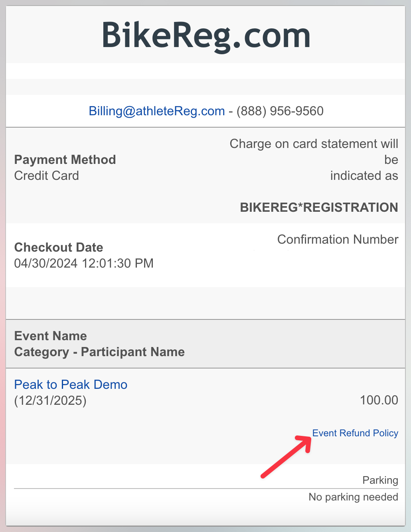Click the indicated as text line

pos(364,175)
